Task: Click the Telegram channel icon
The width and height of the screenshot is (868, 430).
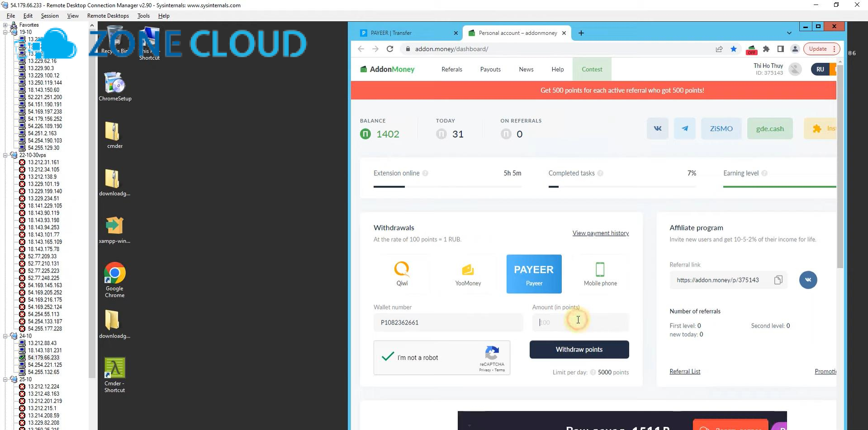Action: coord(684,129)
